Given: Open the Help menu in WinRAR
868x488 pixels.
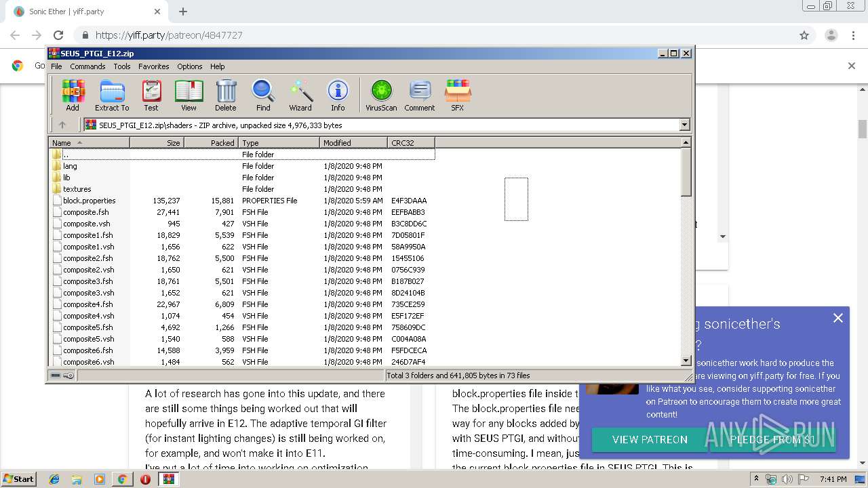Looking at the screenshot, I should point(217,66).
